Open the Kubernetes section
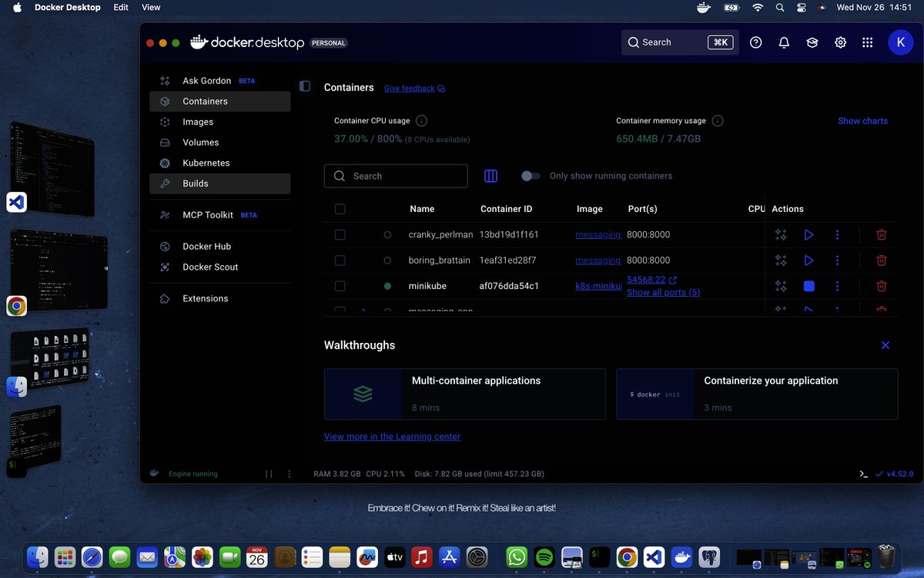The height and width of the screenshot is (578, 924). [x=219, y=163]
